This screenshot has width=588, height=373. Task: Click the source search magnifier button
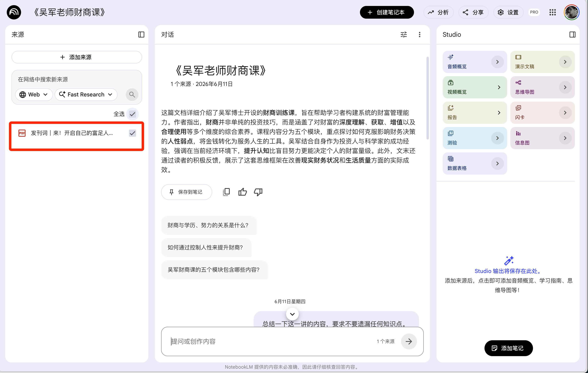pos(132,94)
